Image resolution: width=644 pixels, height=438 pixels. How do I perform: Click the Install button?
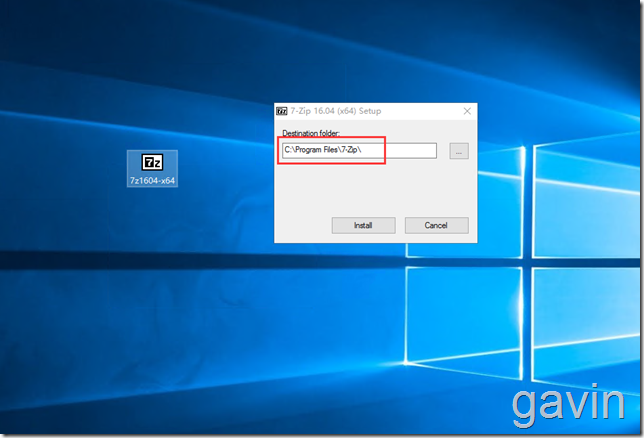click(363, 225)
